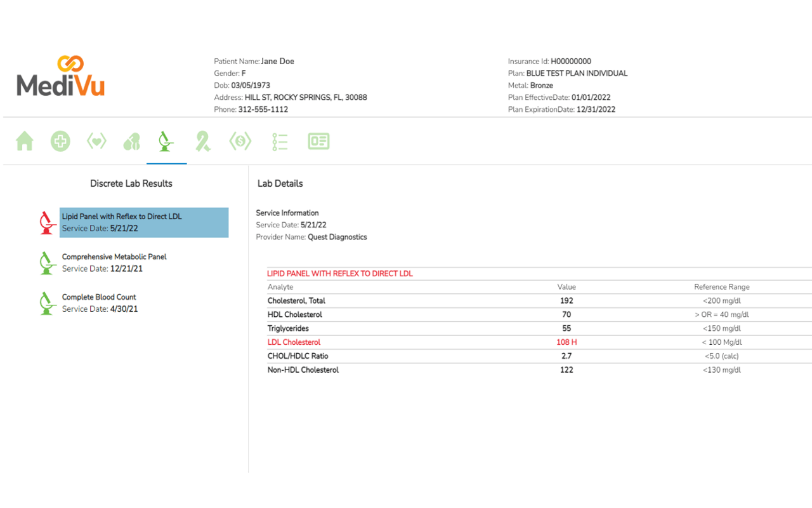Click the ratio value 2.7
This screenshot has width=812, height=508.
[x=566, y=356]
